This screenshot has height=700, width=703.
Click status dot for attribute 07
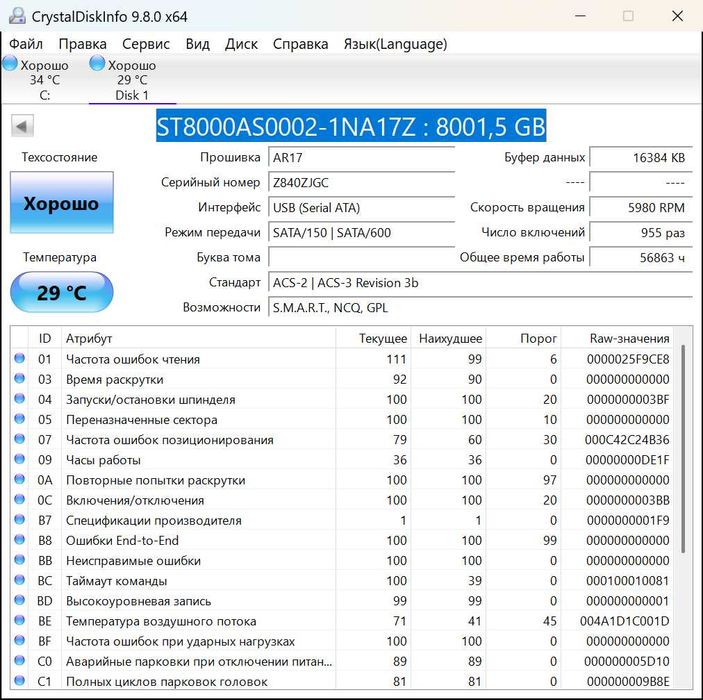[x=19, y=439]
